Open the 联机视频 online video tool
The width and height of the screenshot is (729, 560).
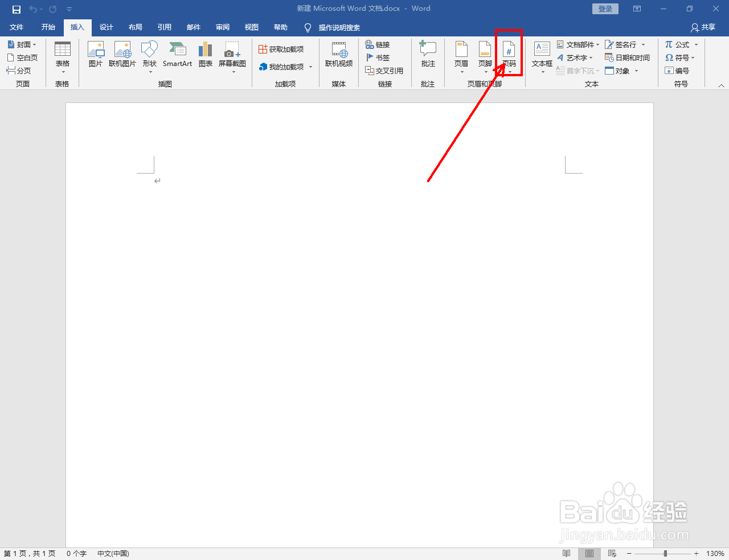(x=339, y=55)
